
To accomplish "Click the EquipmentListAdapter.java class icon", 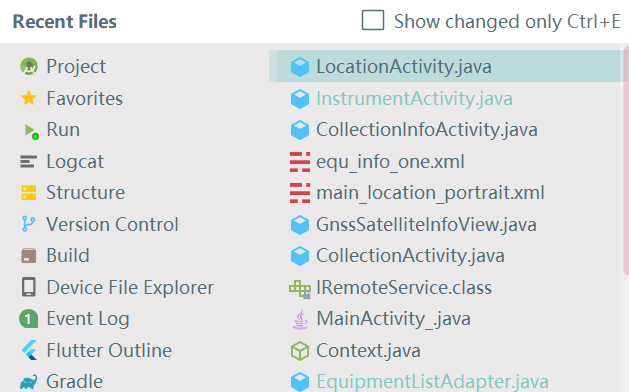I will click(x=300, y=382).
